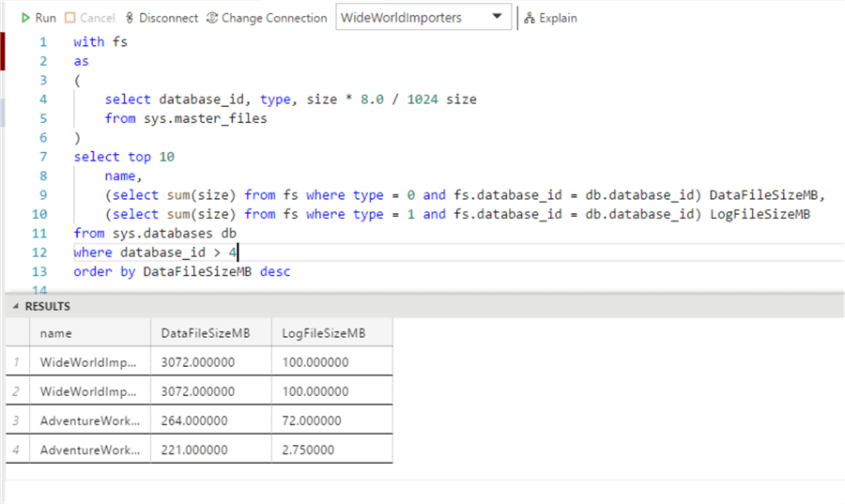Select results row number 1

coord(16,362)
